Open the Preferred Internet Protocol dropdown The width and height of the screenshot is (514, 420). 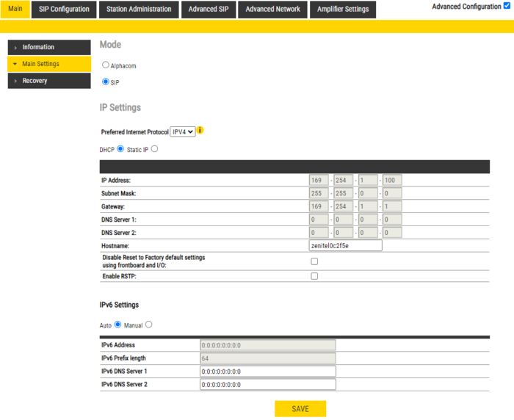click(x=182, y=131)
